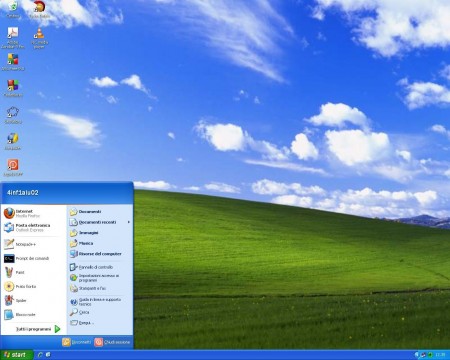Launch Prompt dei comandi
Viewport: 450px width, 360px height.
(33, 258)
